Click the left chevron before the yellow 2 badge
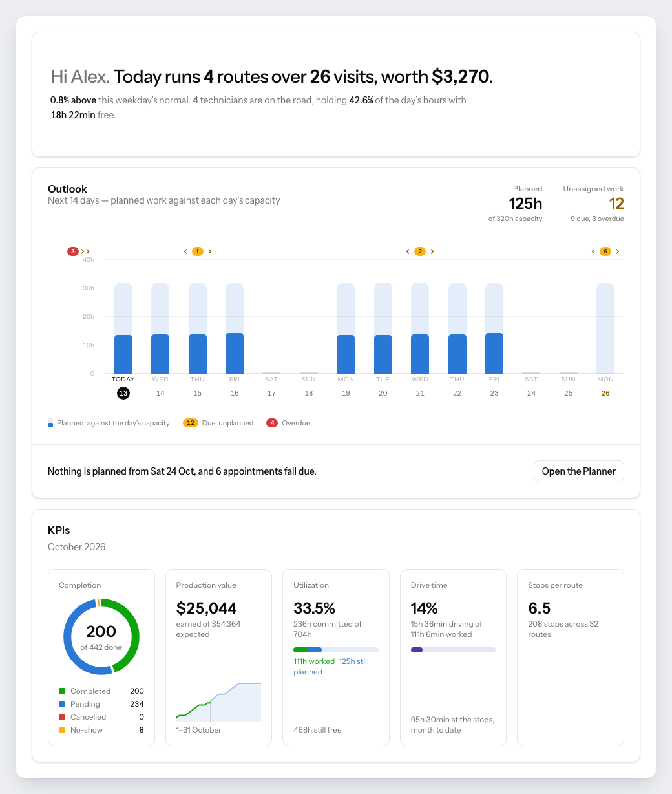The height and width of the screenshot is (794, 672). [x=408, y=252]
